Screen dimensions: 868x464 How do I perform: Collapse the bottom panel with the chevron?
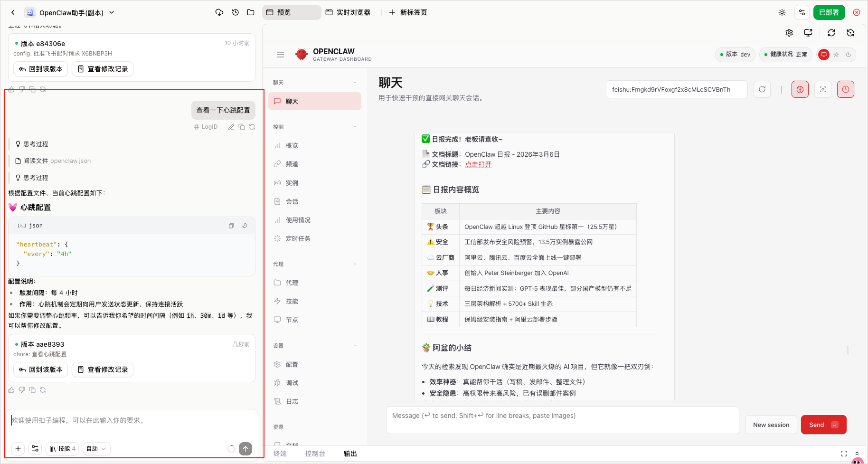point(857,454)
